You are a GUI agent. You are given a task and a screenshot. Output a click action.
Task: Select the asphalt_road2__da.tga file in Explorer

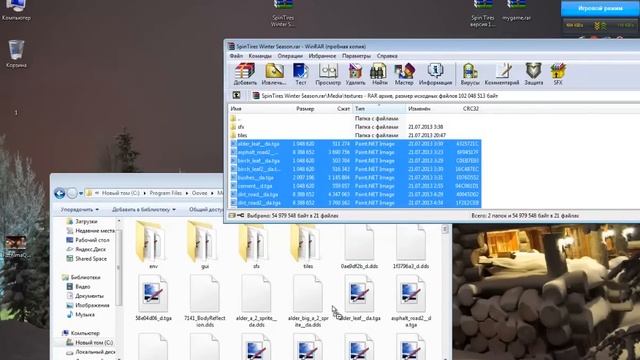411,301
